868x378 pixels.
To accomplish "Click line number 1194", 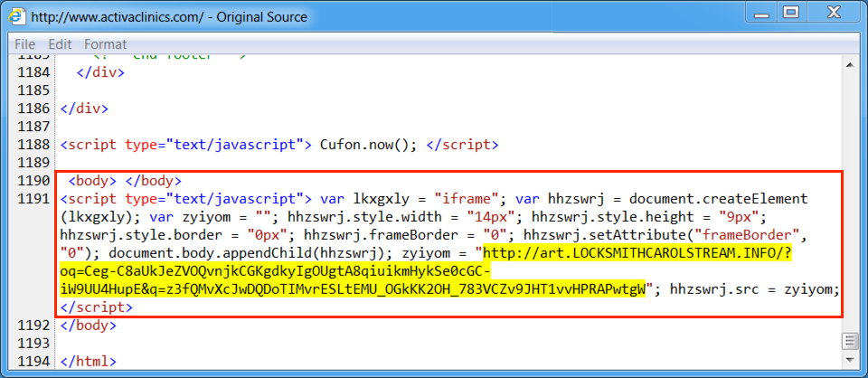I will pos(33,362).
